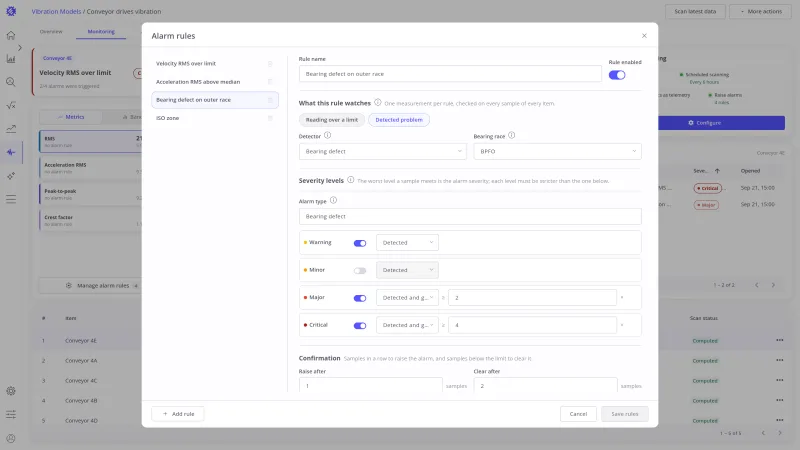
Task: Open the Detector dropdown showing Bearing defect
Action: click(383, 152)
